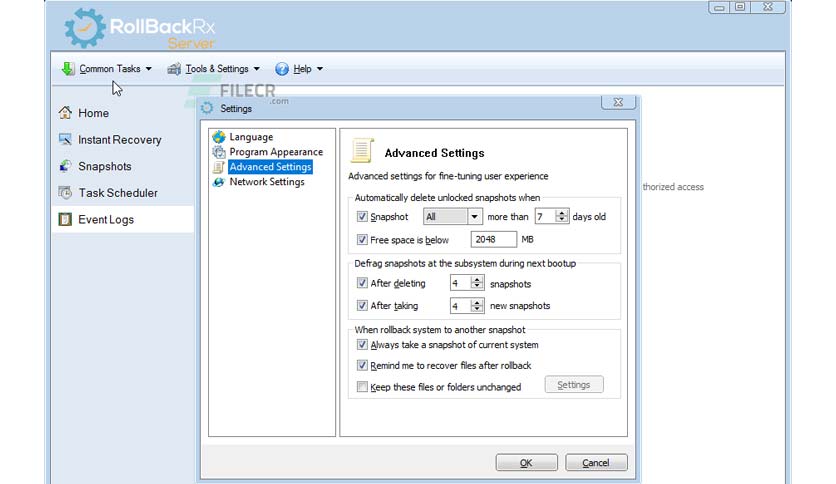Click the Task Scheduler clock icon
Image resolution: width=836 pixels, height=484 pixels.
65,192
